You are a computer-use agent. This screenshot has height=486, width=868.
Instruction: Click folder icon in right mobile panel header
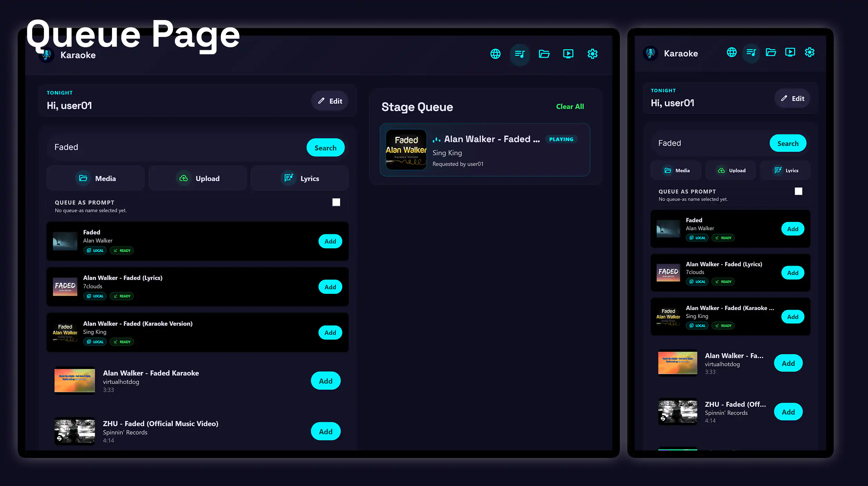click(x=771, y=52)
